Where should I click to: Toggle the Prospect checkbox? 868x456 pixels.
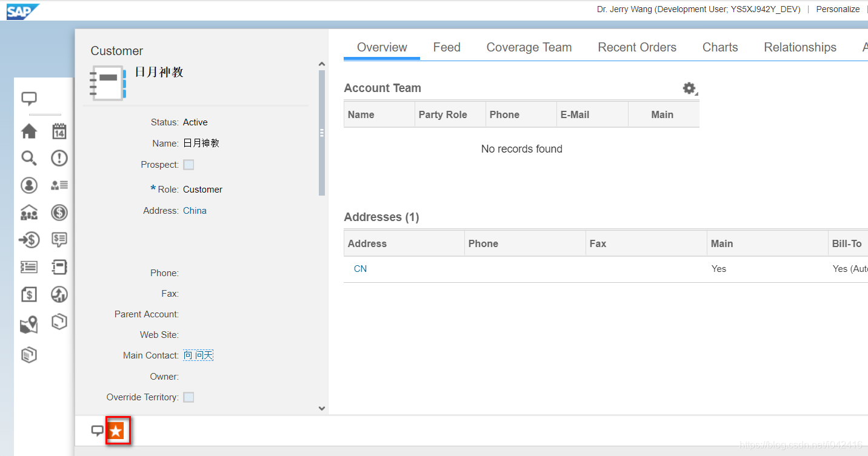[x=189, y=165]
